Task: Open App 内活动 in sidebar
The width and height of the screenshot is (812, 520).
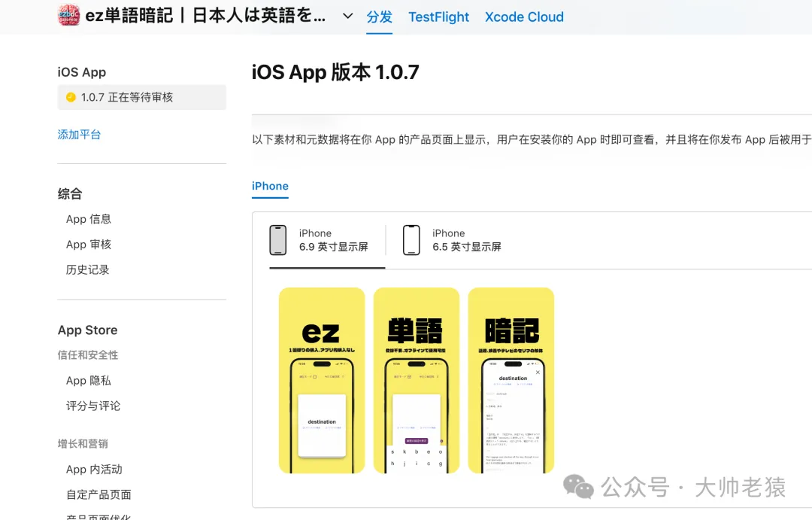Action: tap(94, 470)
